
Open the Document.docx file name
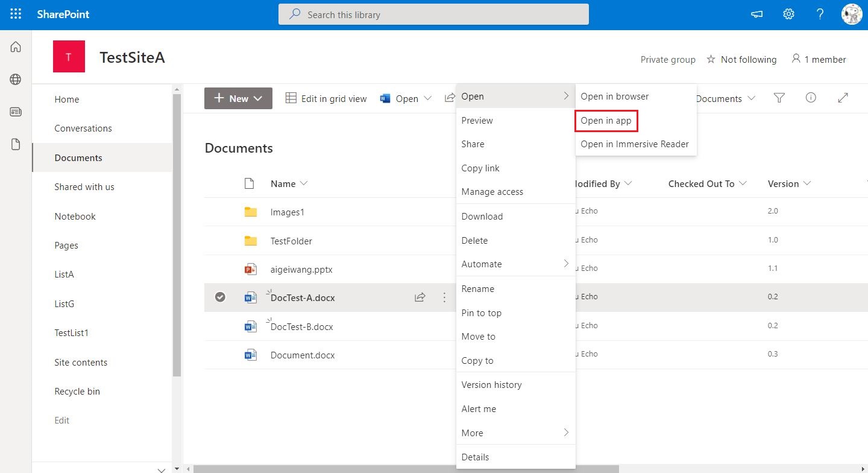coord(303,355)
